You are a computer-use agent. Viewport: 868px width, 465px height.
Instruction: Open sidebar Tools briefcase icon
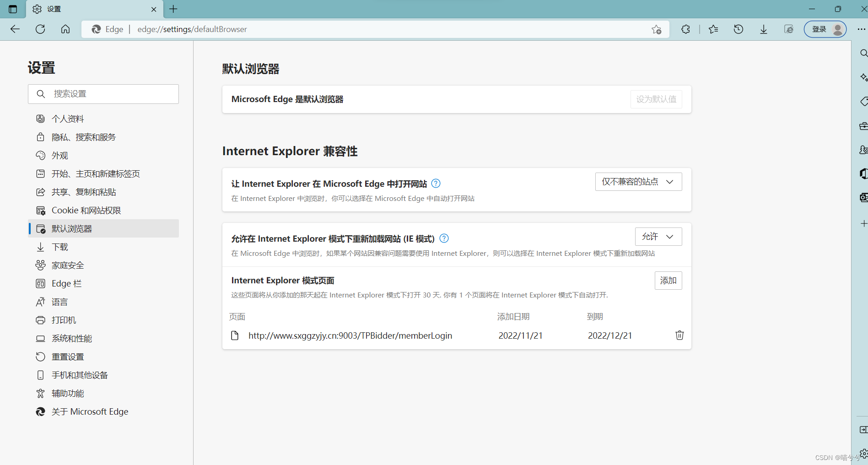(x=863, y=126)
